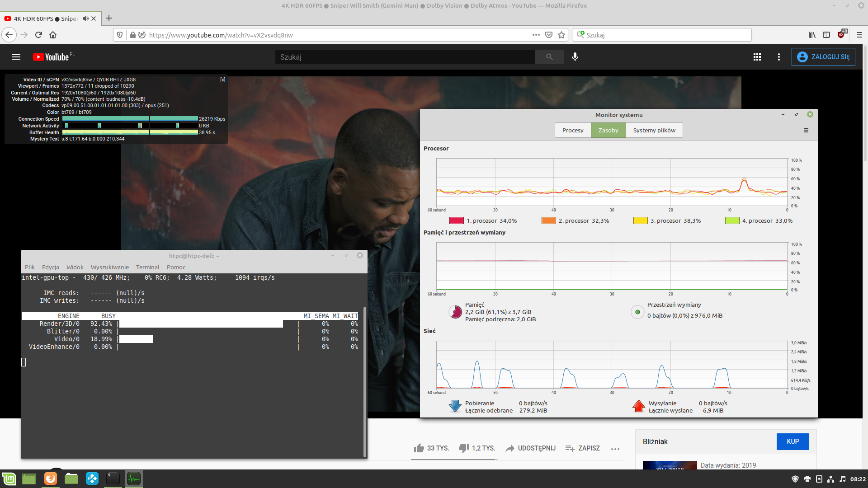The width and height of the screenshot is (868, 488).
Task: Open page actions three-dot menu in URL bar
Action: point(536,35)
